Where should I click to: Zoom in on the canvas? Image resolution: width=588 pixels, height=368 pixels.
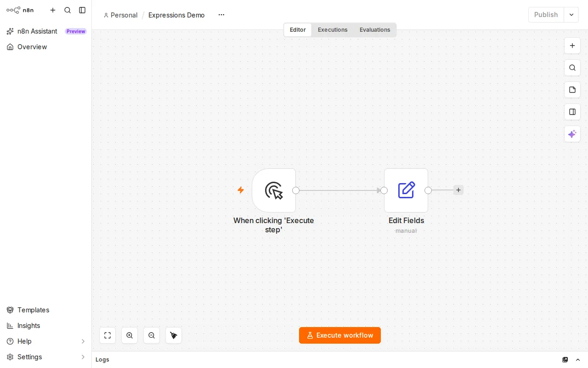130,335
